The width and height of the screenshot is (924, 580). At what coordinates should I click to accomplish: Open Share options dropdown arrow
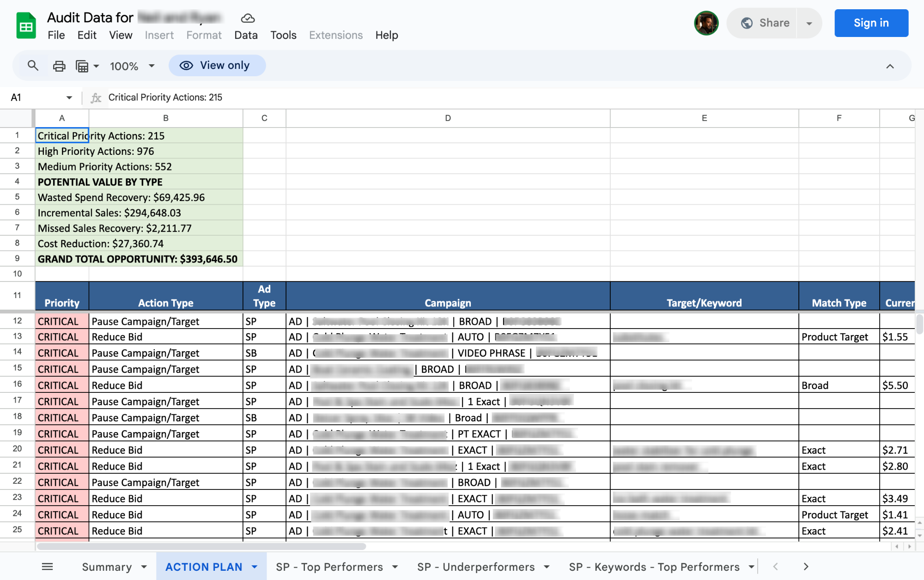pos(809,23)
